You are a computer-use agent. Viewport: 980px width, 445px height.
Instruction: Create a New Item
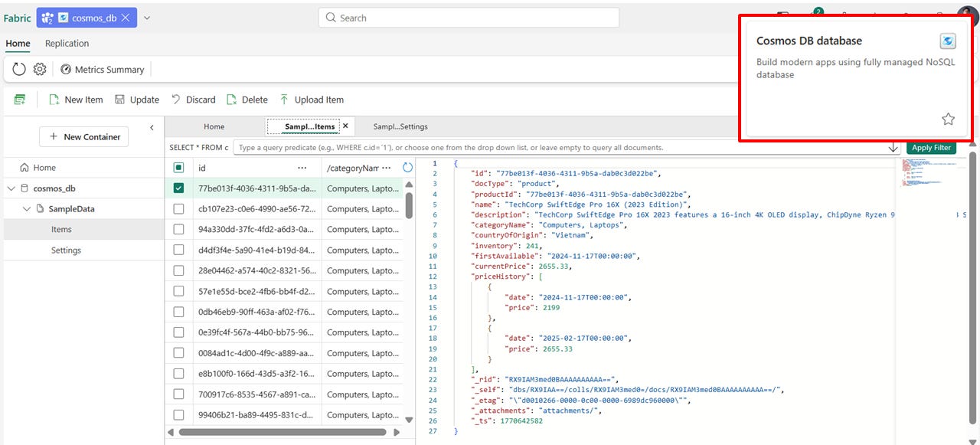[x=76, y=100]
